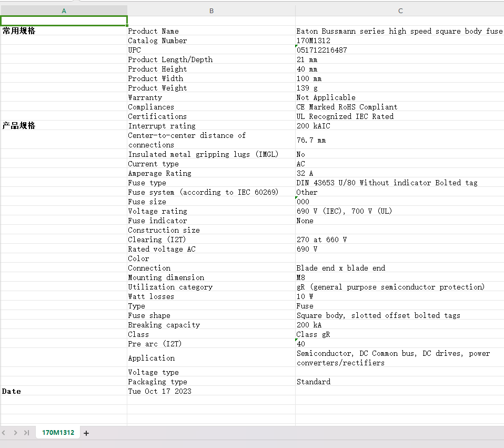Select catalog value '170M1312' cell
Screen dimensions: 504x448
tap(399, 40)
